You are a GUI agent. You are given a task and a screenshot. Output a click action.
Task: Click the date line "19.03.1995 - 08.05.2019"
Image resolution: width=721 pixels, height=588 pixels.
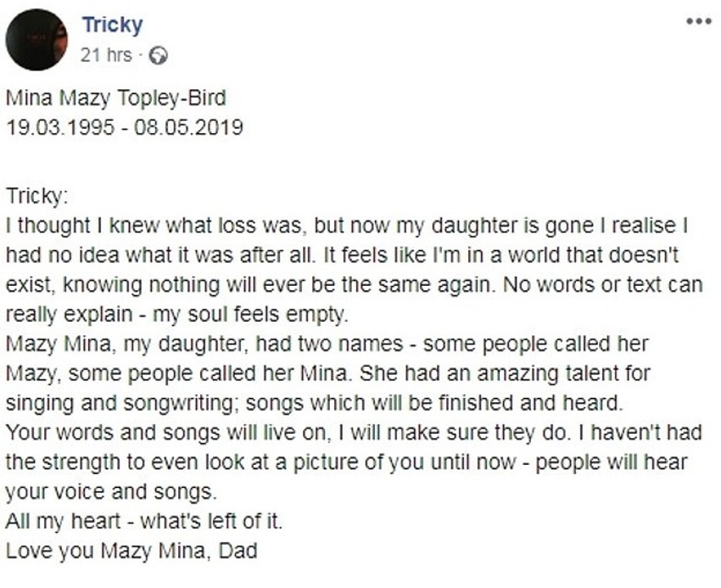[125, 127]
